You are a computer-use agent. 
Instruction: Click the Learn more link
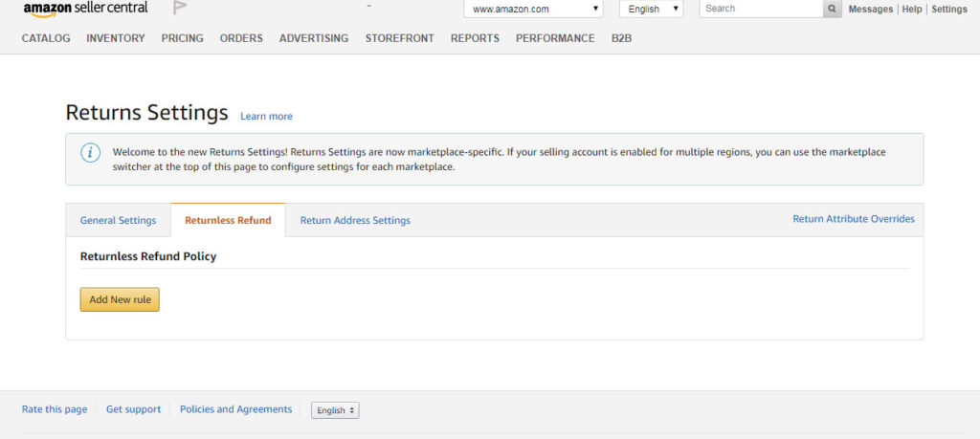click(x=266, y=117)
